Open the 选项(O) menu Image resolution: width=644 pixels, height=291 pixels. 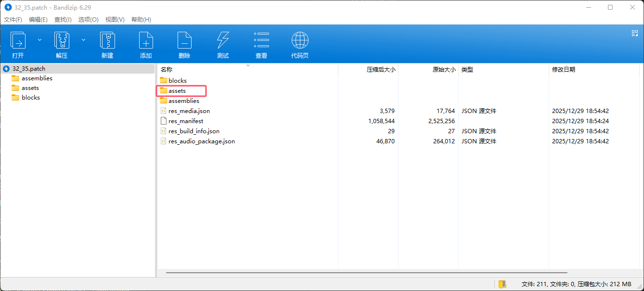89,20
